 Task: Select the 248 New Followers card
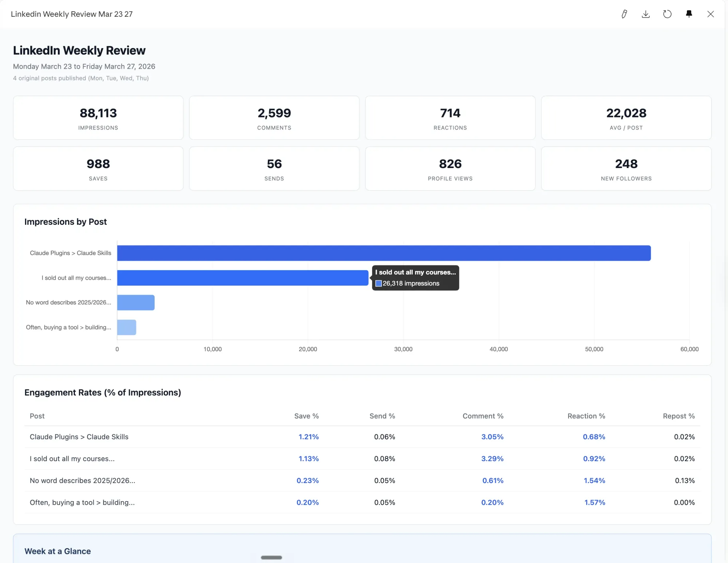626,169
